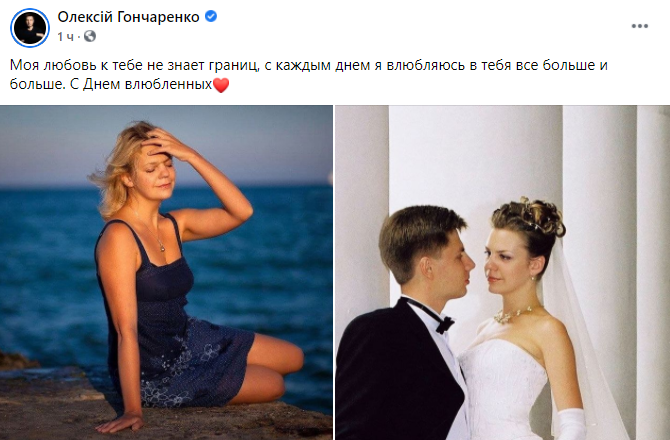This screenshot has width=670, height=440.
Task: Click the globe public-audience icon
Action: click(x=90, y=37)
